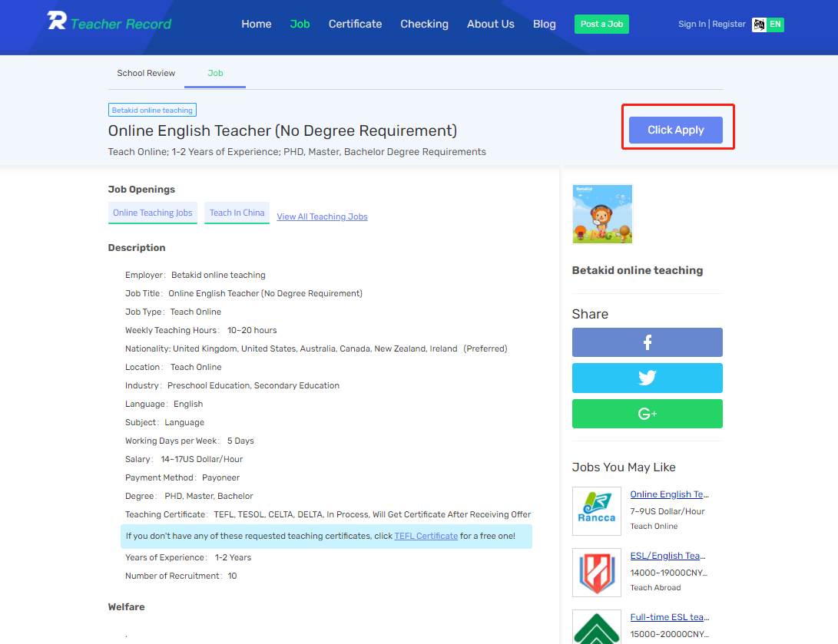Viewport: 838px width, 644px height.
Task: Open Online English Te... suggested job
Action: (669, 494)
